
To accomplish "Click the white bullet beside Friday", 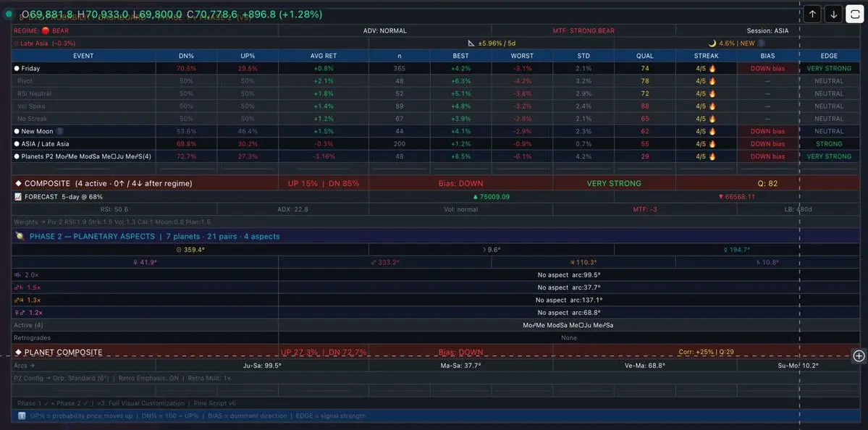I will [x=17, y=69].
